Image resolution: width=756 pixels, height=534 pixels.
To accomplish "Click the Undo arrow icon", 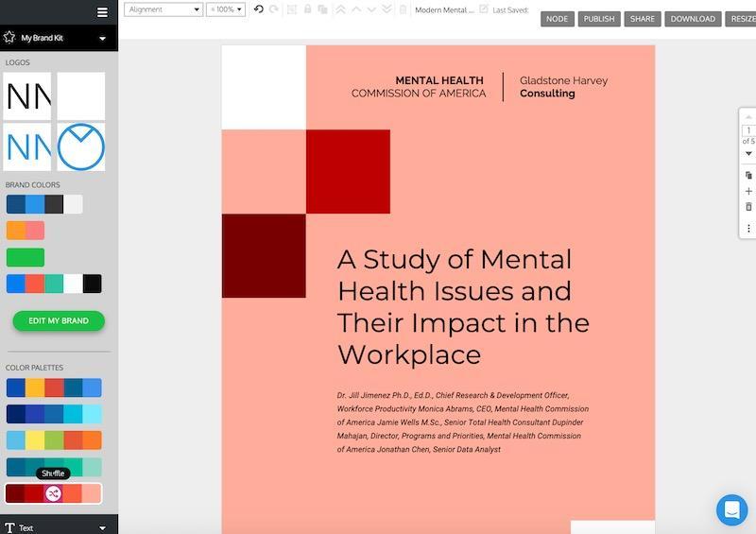I will [x=258, y=9].
